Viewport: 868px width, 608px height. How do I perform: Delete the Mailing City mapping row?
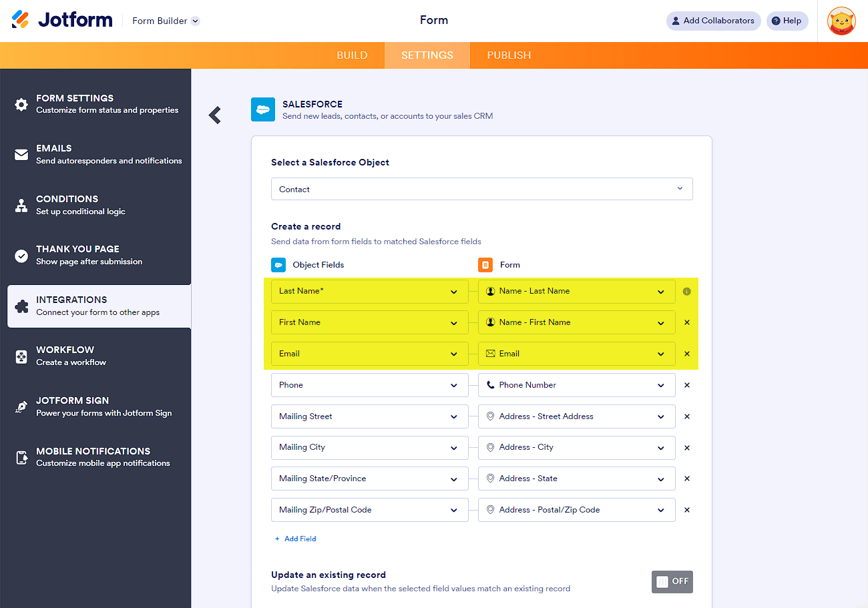[687, 448]
